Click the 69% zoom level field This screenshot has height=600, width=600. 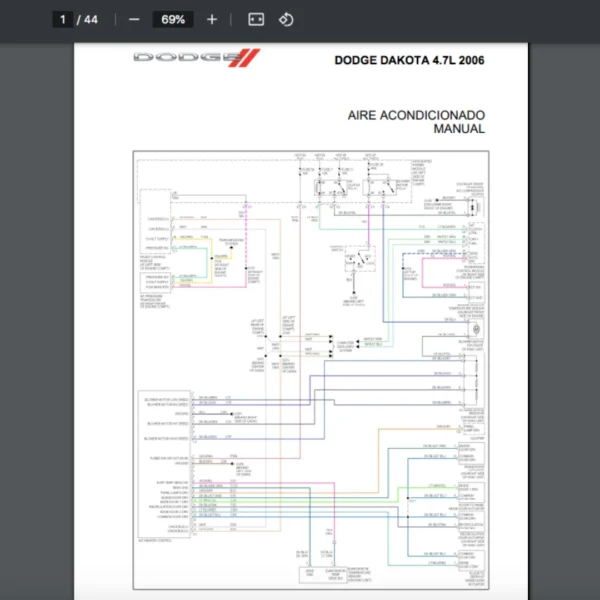[172, 19]
